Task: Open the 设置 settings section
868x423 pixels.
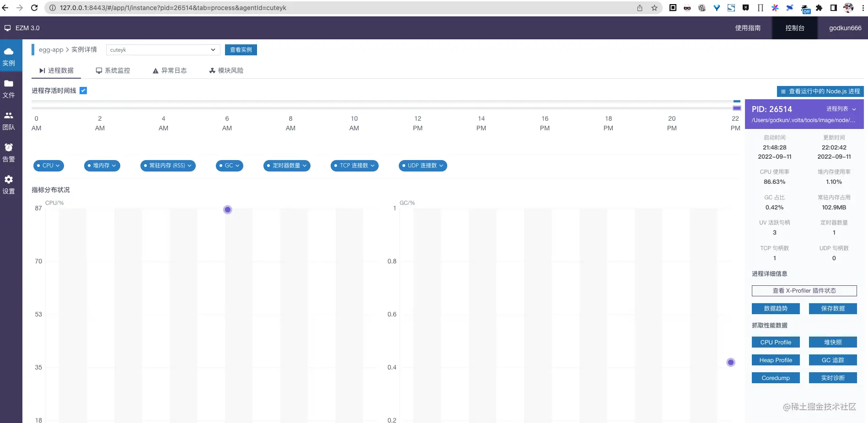Action: coord(9,185)
